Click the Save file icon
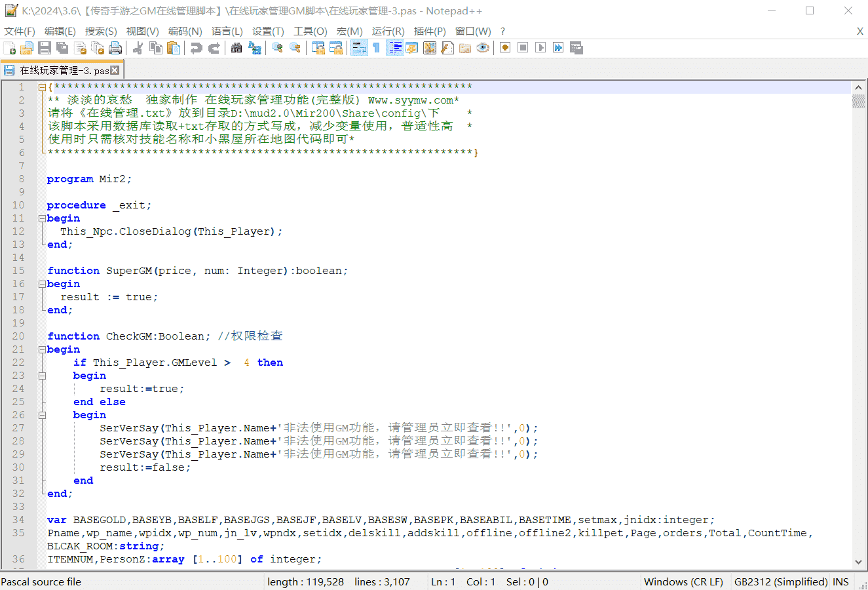 point(45,48)
